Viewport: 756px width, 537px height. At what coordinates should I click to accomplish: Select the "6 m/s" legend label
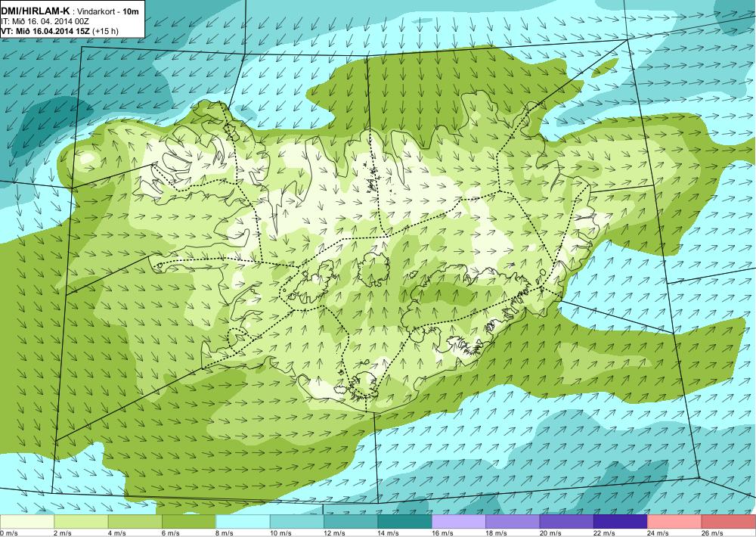[x=171, y=533]
